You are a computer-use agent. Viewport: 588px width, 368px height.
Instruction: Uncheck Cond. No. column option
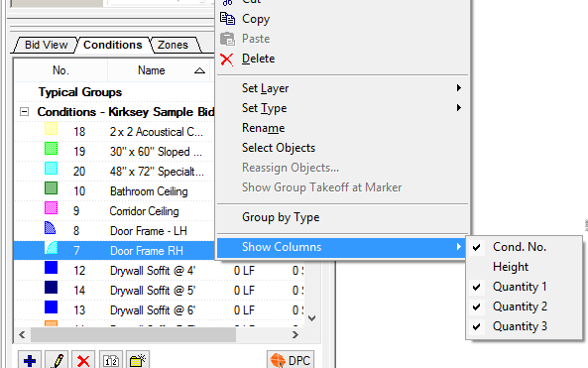tap(519, 247)
